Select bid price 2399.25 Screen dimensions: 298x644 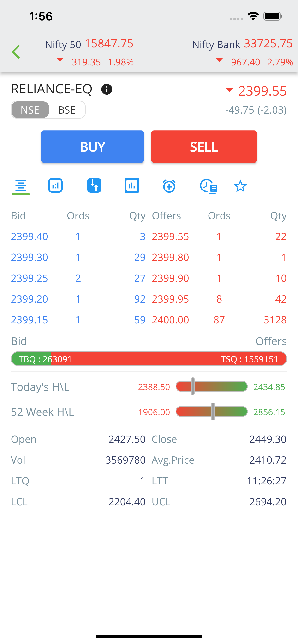pos(29,278)
